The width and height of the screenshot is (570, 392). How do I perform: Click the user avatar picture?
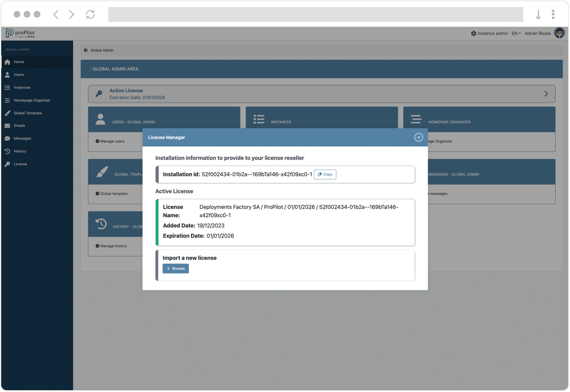pyautogui.click(x=559, y=33)
